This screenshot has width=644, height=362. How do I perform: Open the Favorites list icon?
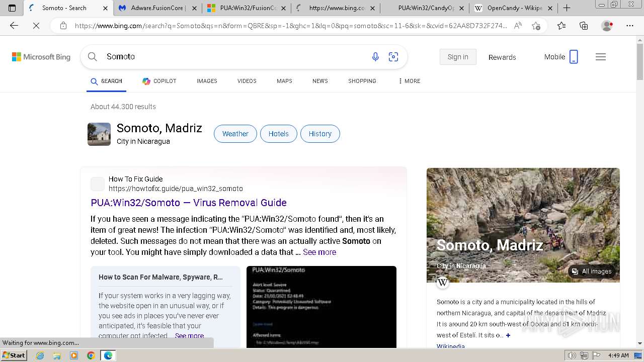[x=561, y=26]
